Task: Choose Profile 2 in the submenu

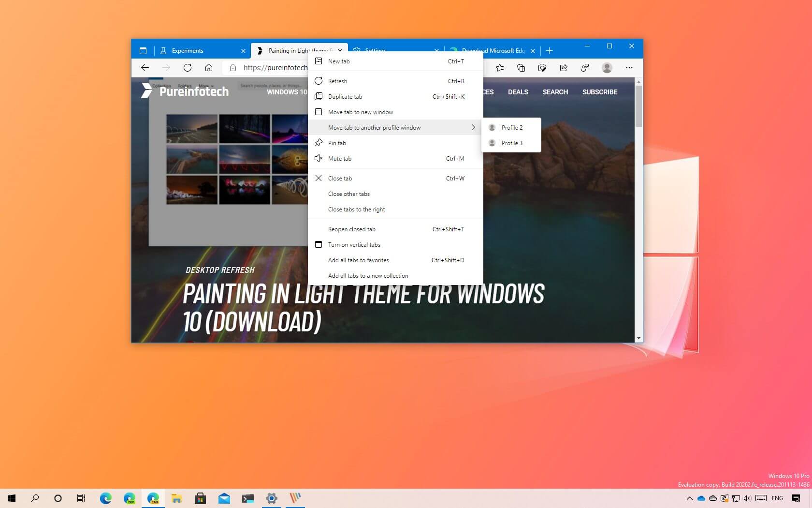Action: coord(512,128)
